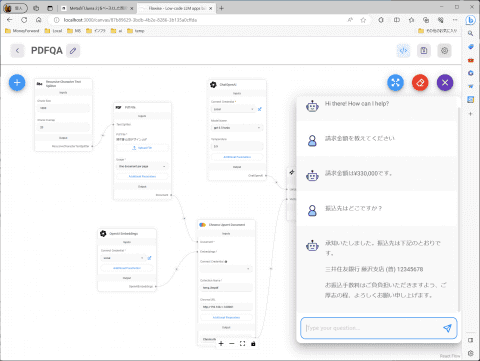Open a new browser tab

pos(221,8)
